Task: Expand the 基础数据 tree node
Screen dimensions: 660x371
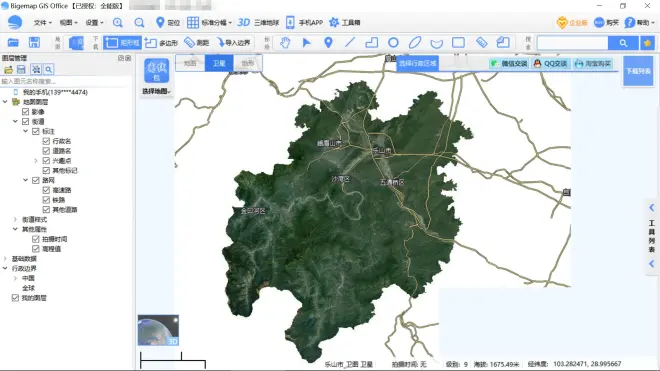Action: 5,259
